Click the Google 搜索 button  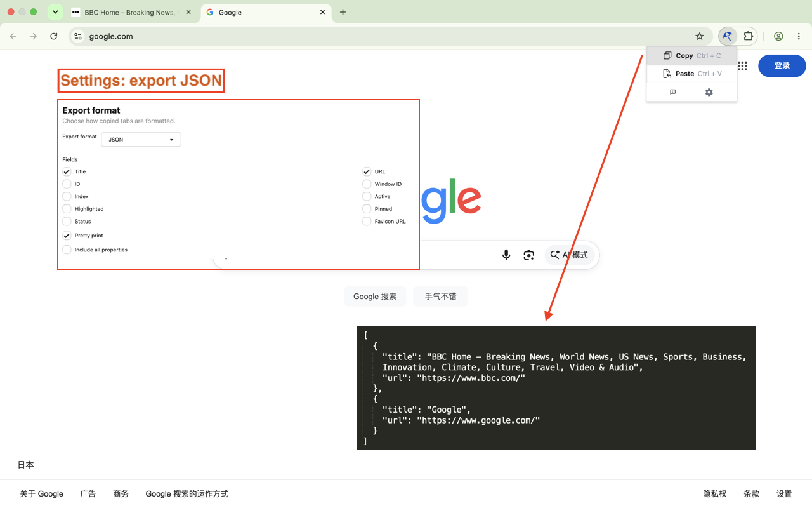375,297
